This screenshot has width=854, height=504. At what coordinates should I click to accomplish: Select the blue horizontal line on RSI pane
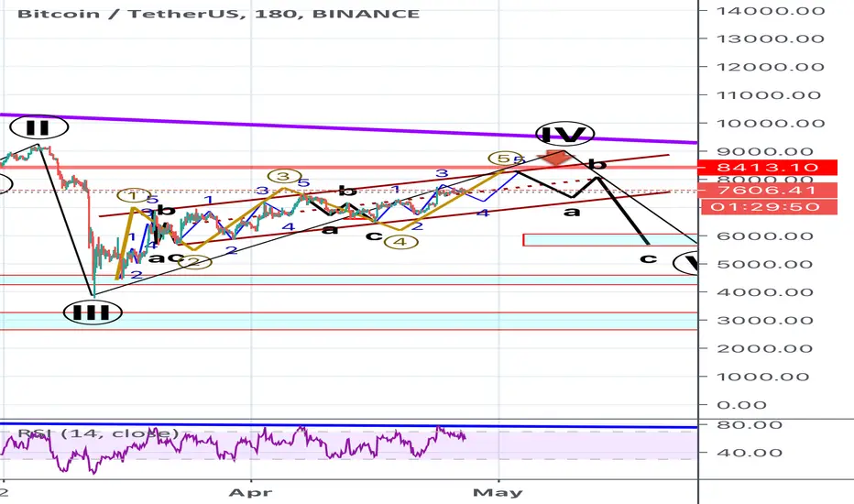(x=348, y=425)
